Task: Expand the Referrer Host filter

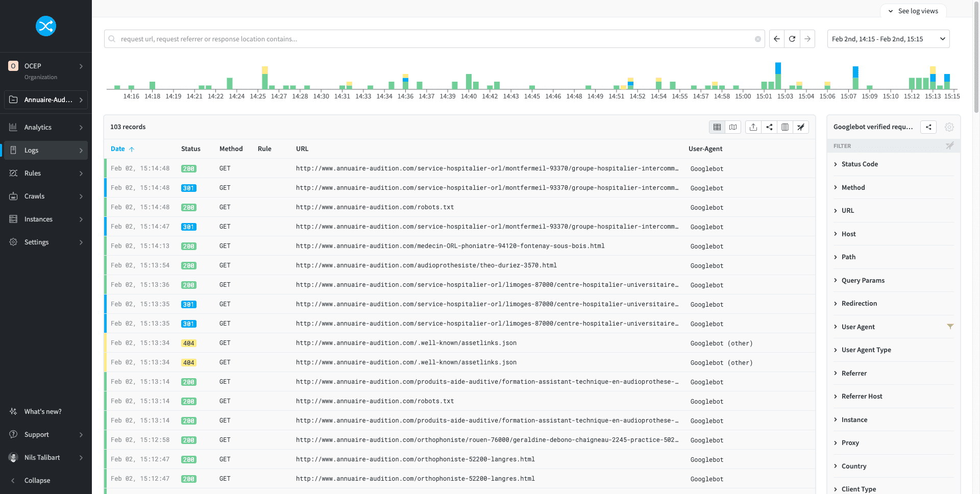Action: click(862, 396)
